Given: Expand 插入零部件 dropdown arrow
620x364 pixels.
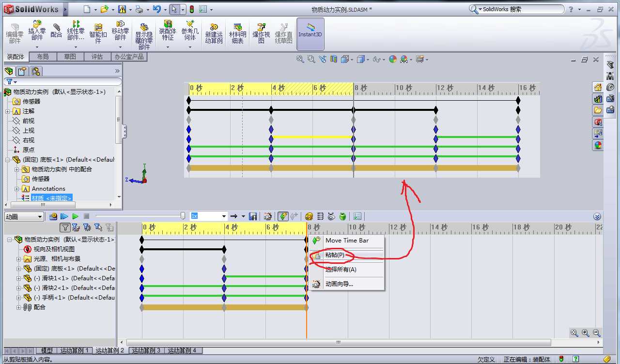Looking at the screenshot, I should click(37, 47).
